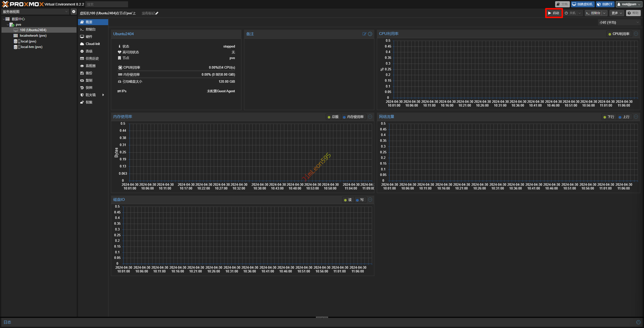Click the 创建虚拟机 button
The image size is (644, 328).
(x=582, y=4)
